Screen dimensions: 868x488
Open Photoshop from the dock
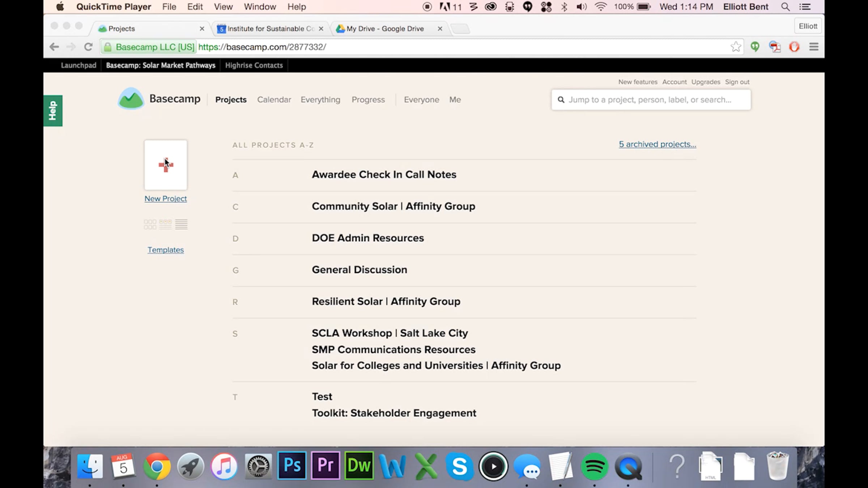(292, 466)
